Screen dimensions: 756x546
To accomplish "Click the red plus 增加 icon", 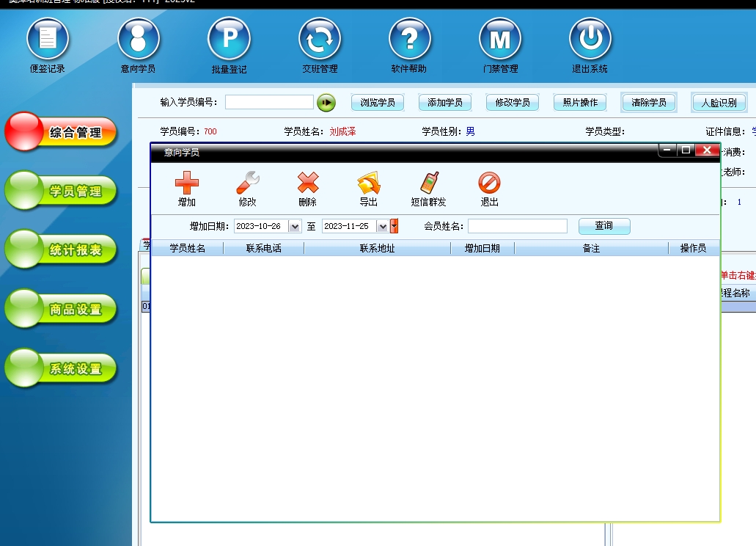I will [187, 183].
